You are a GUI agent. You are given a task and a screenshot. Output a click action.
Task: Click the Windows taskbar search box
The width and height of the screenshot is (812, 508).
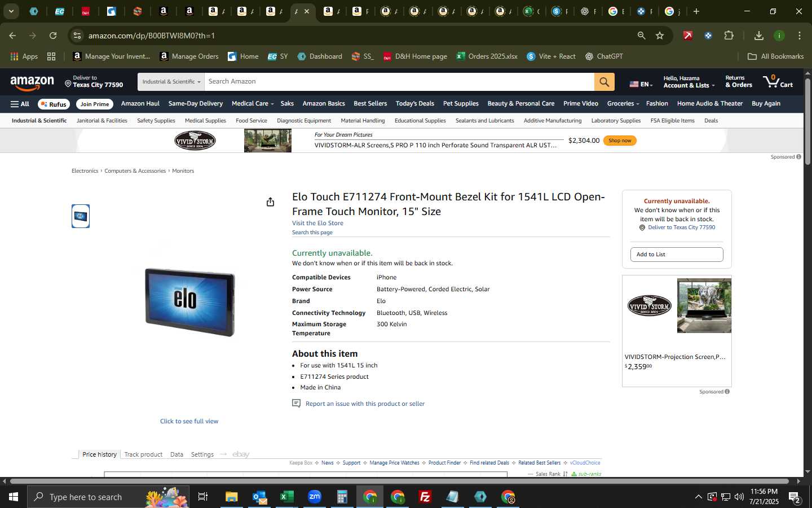tap(108, 497)
